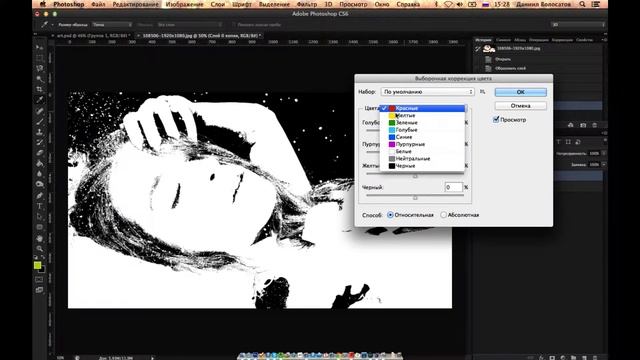This screenshot has width=640, height=360.
Task: Open preset options icon next to Набор
Action: 482,92
